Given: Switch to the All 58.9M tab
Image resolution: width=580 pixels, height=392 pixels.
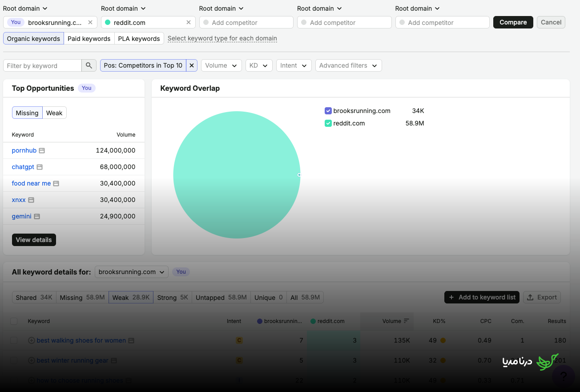Looking at the screenshot, I should [305, 298].
